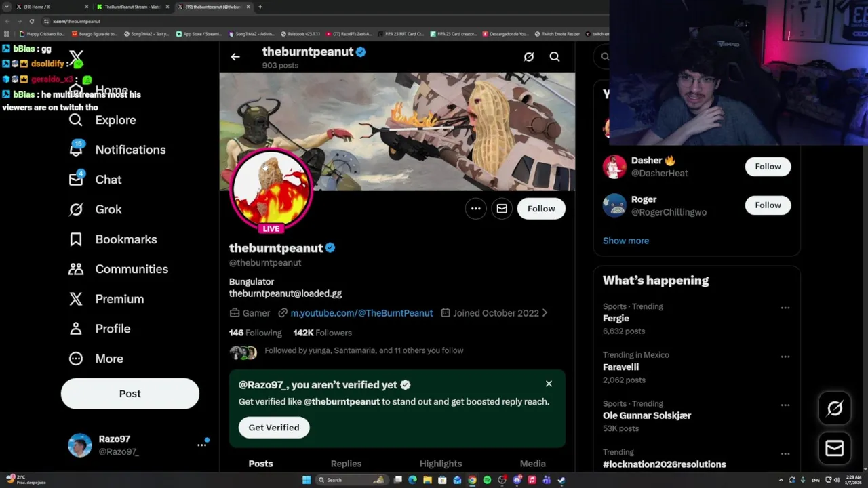
Task: Click the clock in the system tray
Action: [852, 480]
